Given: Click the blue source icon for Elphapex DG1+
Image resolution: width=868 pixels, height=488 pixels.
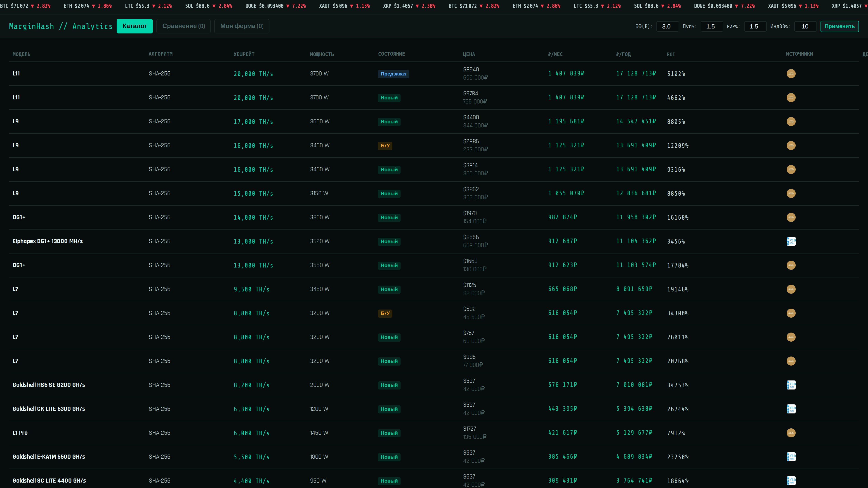Looking at the screenshot, I should tap(791, 241).
